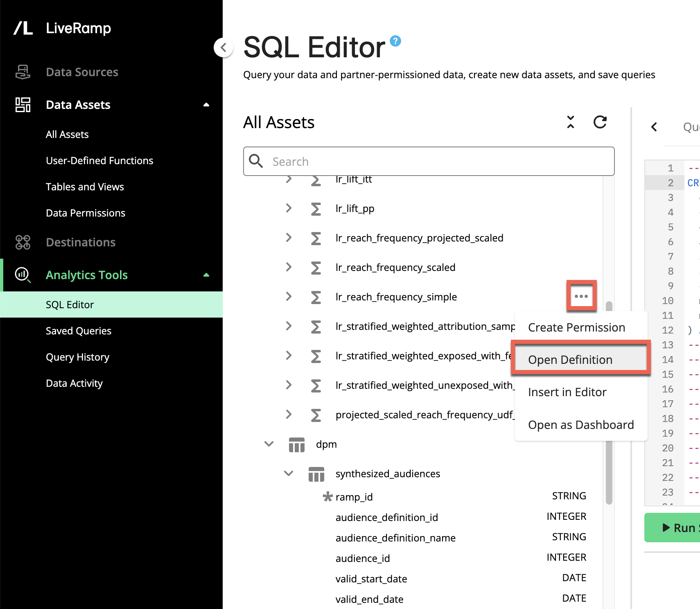Expand lr_reach_frequency_scaled function
The width and height of the screenshot is (700, 609).
coord(289,267)
